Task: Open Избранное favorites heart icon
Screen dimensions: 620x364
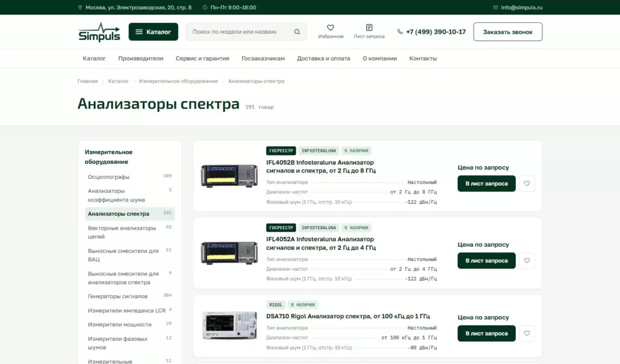Action: click(331, 28)
